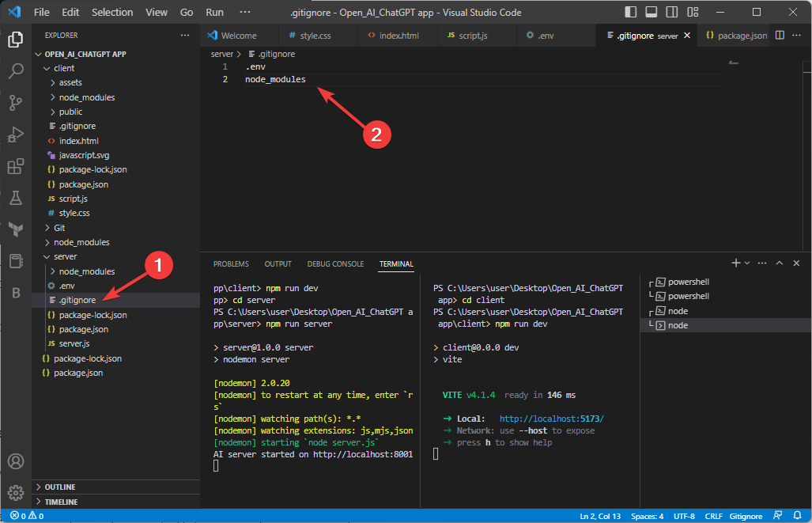Open errors and warnings count in status bar
This screenshot has width=812, height=523.
coord(28,516)
